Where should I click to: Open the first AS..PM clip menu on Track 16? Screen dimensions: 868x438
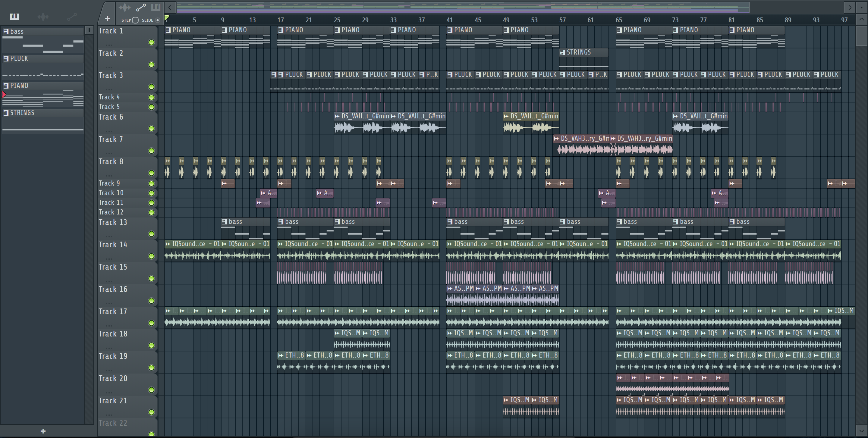pyautogui.click(x=449, y=289)
